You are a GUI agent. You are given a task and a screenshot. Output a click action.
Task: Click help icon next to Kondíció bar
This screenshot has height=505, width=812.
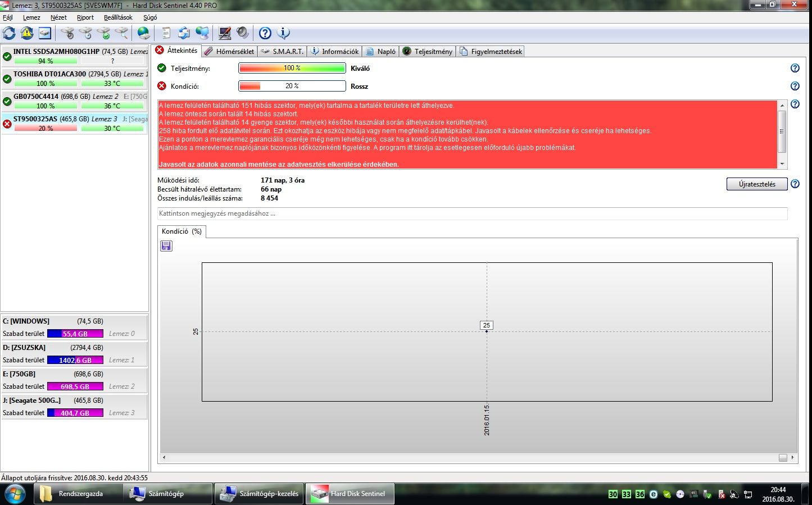[795, 86]
